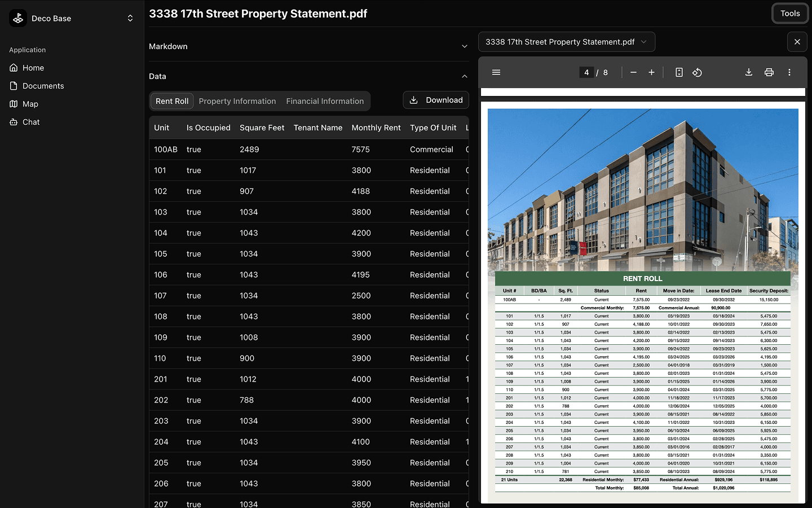Click square feet 2489 value
Image resolution: width=812 pixels, height=508 pixels.
click(249, 150)
